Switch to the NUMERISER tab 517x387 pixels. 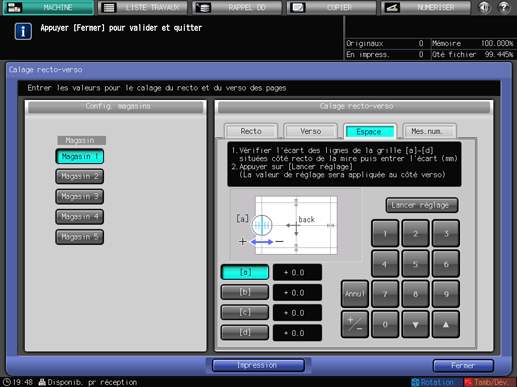coord(426,7)
